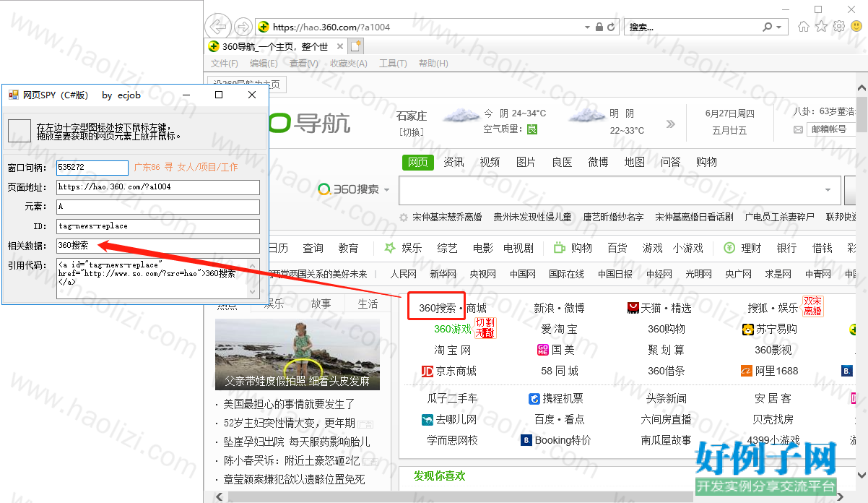Close the 360导航 browser tab

click(339, 47)
